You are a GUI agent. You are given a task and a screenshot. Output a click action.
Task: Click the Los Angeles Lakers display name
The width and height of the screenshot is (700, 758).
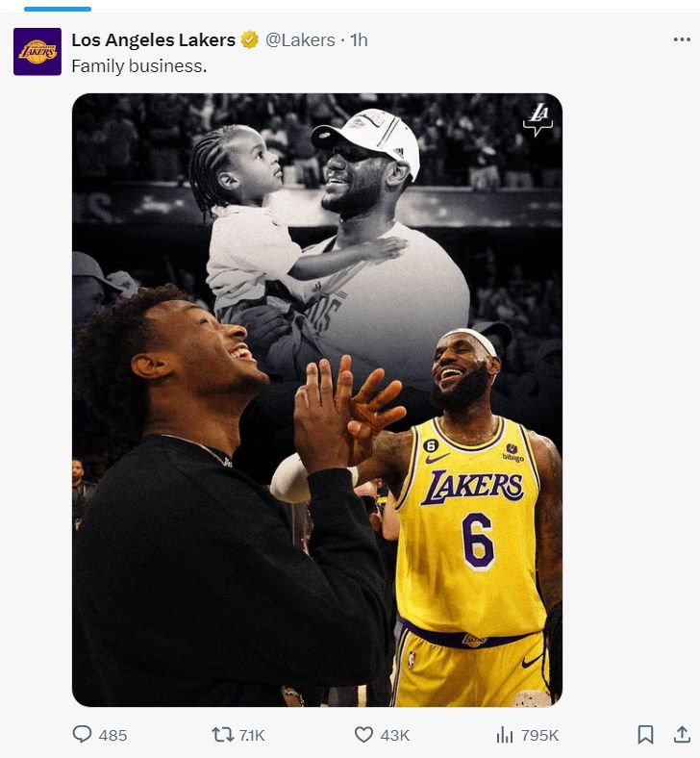[153, 39]
